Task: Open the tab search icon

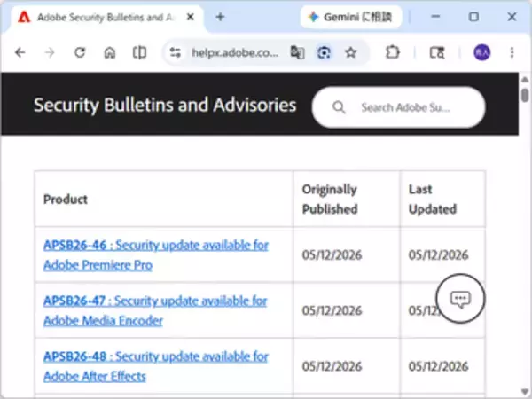Action: click(x=437, y=52)
